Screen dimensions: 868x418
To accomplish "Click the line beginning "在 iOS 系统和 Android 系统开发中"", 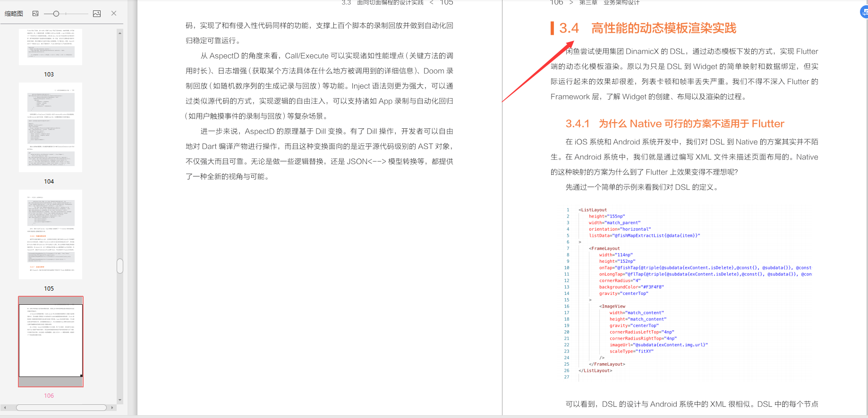I will pos(692,142).
